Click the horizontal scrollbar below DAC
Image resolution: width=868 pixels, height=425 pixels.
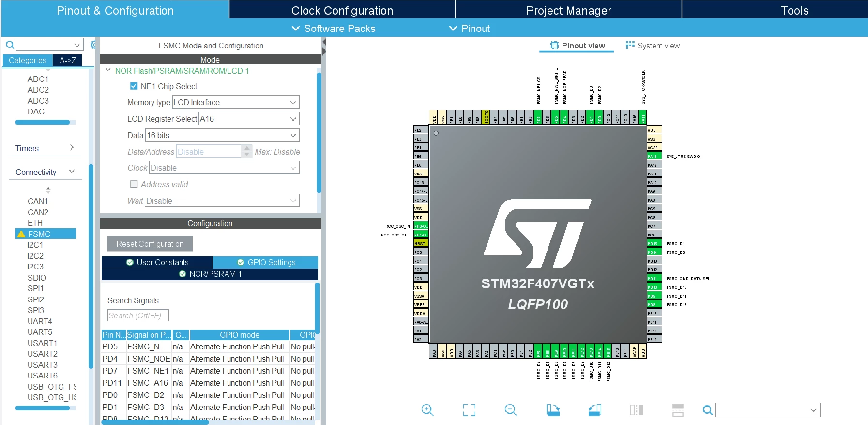43,122
